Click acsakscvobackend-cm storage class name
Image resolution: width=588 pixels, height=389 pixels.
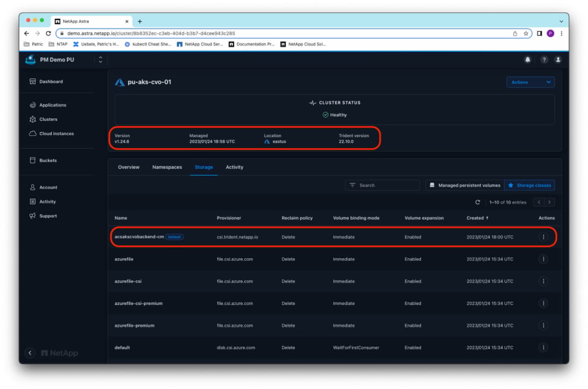(139, 237)
